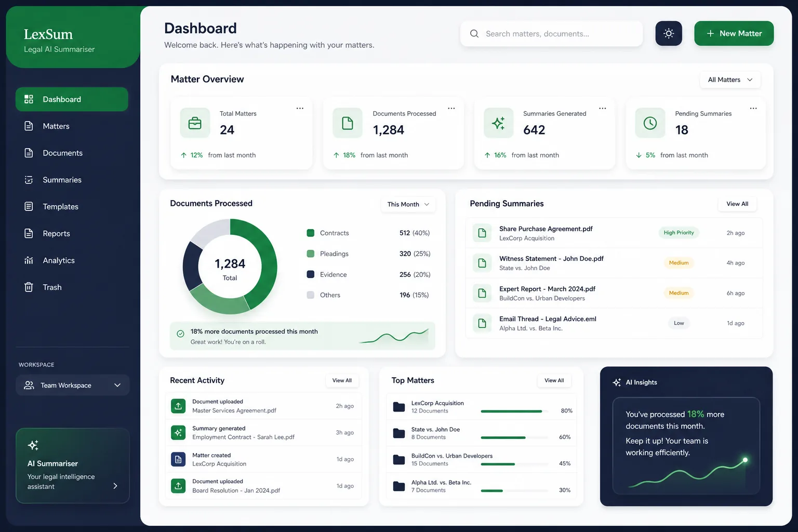Open the Matters sidebar item

tap(72, 126)
